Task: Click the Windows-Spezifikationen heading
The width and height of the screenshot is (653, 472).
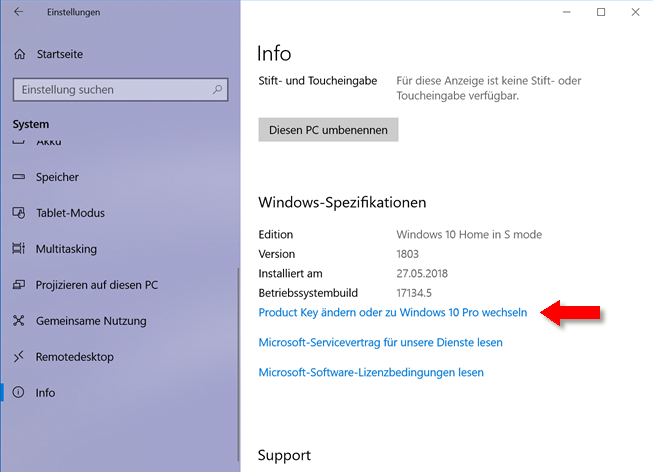Action: 342,202
